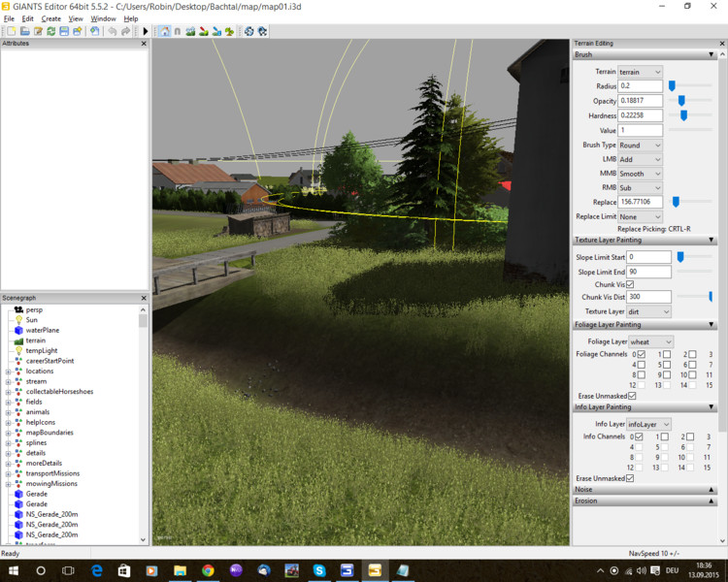Toggle Erase Unmasked under Info Layer Painting
The height and width of the screenshot is (582, 728).
pyautogui.click(x=632, y=478)
